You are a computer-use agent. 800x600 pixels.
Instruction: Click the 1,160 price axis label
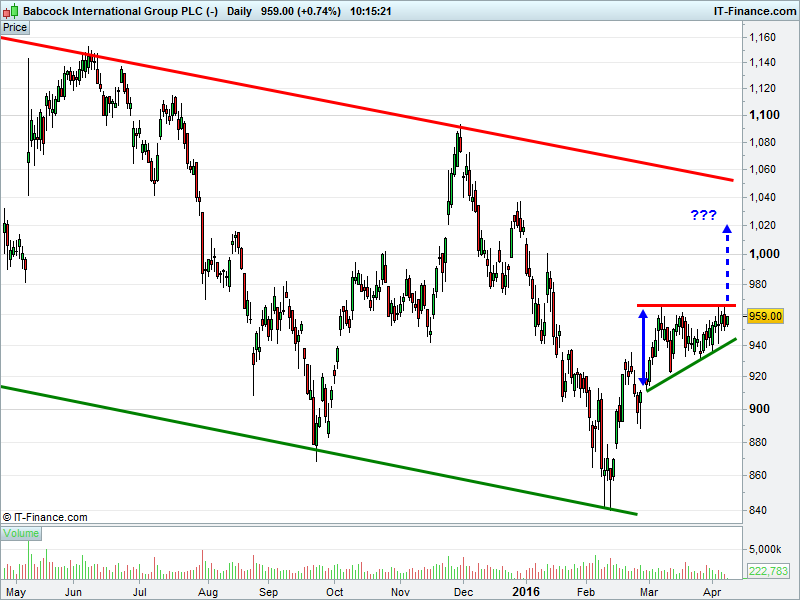coord(762,37)
